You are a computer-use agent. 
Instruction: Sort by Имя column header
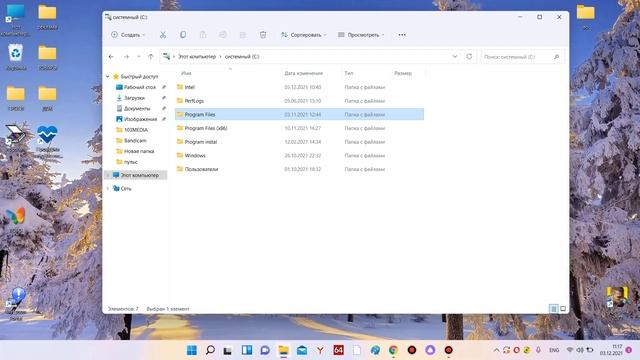point(186,73)
